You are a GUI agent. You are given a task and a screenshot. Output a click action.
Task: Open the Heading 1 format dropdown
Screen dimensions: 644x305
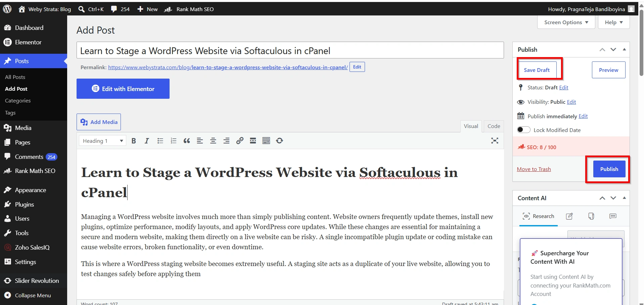pos(102,141)
